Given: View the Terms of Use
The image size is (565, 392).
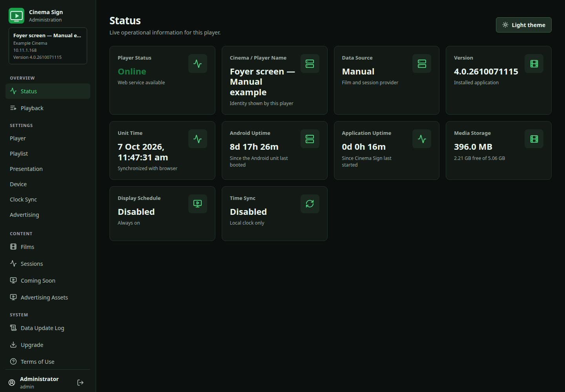Looking at the screenshot, I should (48, 361).
